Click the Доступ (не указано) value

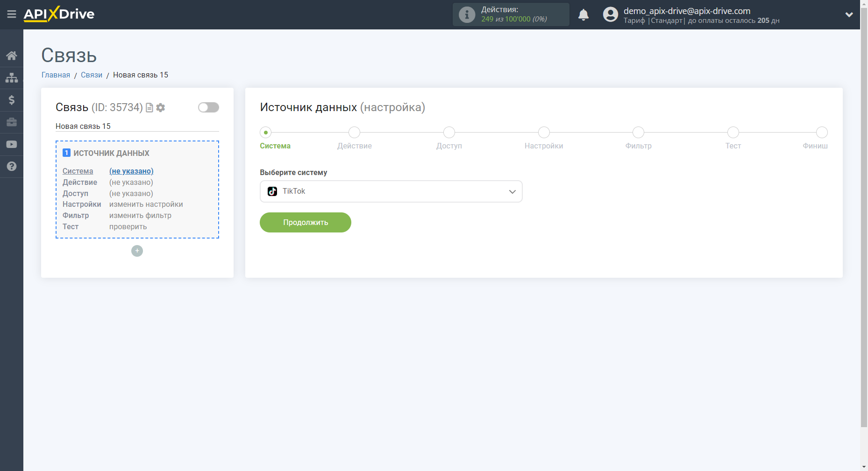[131, 194]
